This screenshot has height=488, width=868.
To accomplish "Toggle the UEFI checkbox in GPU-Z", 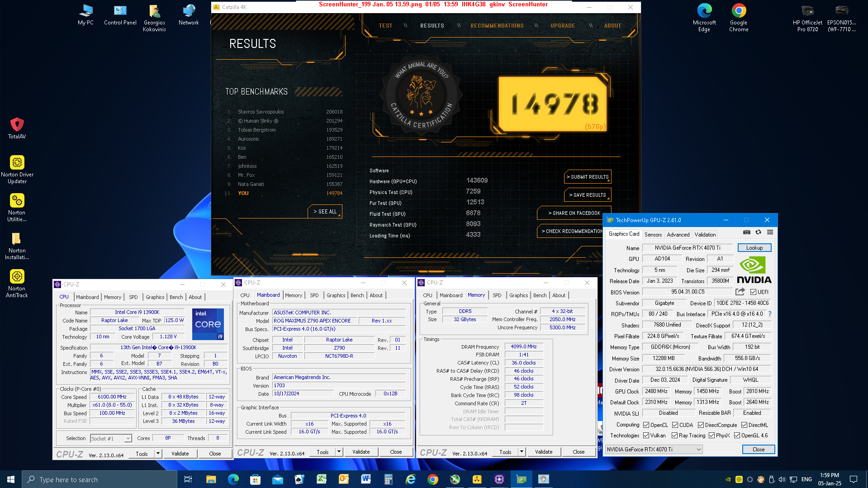I will click(x=753, y=292).
